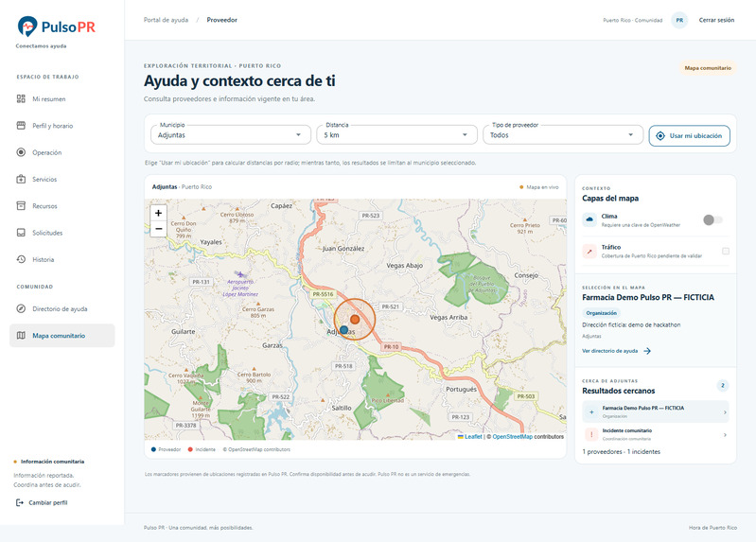
Task: Click the Mapa comunitario badge
Action: coord(708,68)
